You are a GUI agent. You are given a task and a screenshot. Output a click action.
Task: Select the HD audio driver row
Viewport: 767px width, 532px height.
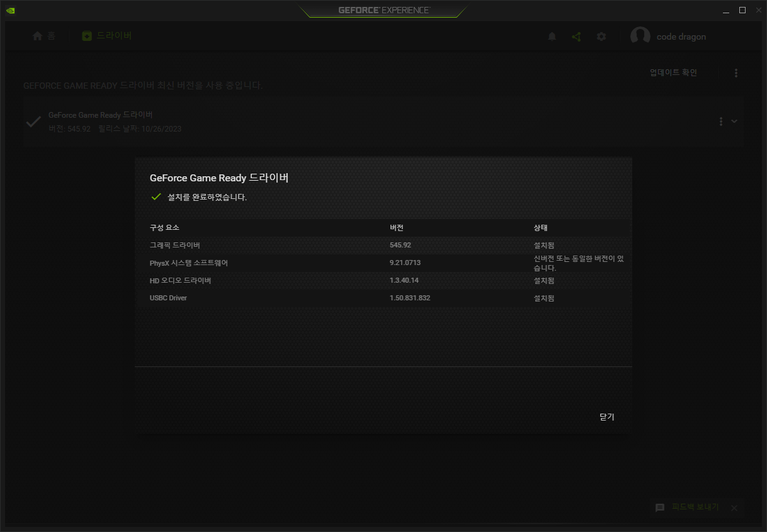pyautogui.click(x=383, y=281)
